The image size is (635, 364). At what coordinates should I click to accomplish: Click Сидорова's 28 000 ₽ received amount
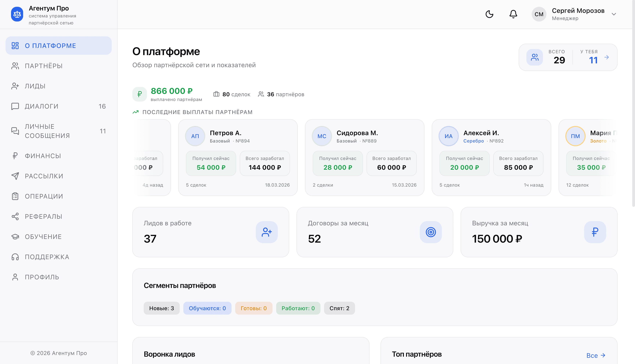point(338,167)
